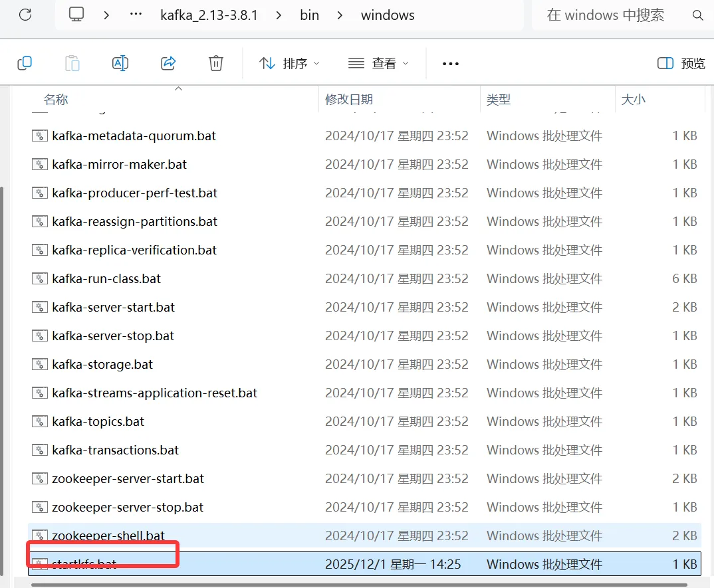Open the 查看 view dropdown
The height and width of the screenshot is (588, 714).
(x=378, y=63)
